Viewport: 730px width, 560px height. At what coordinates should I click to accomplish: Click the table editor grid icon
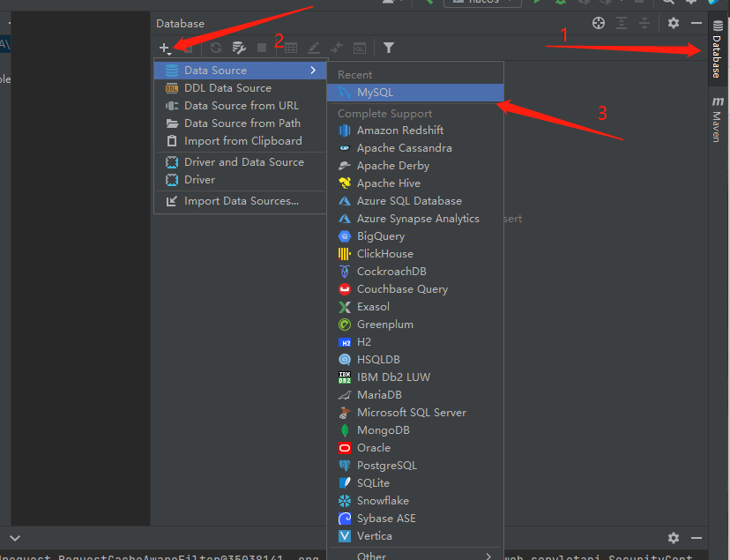291,48
